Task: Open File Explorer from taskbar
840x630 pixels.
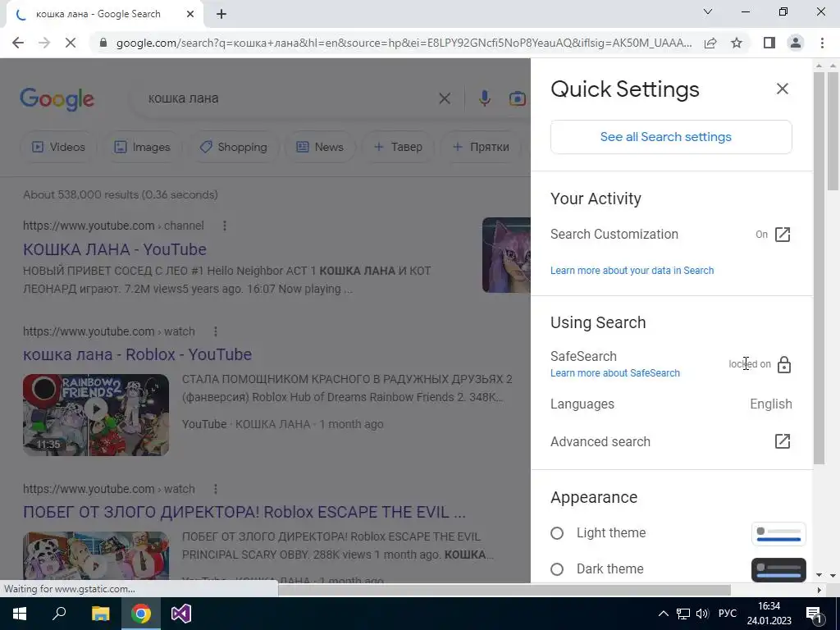Action: [100, 614]
